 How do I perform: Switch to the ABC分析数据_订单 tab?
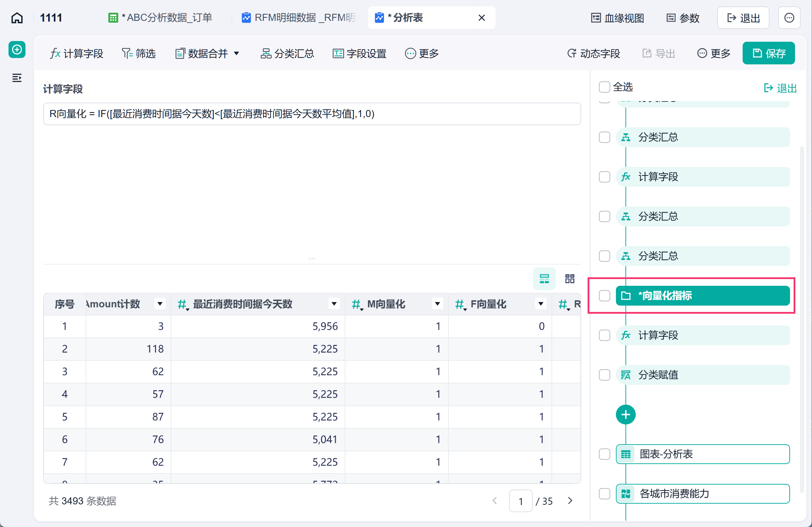(x=161, y=18)
